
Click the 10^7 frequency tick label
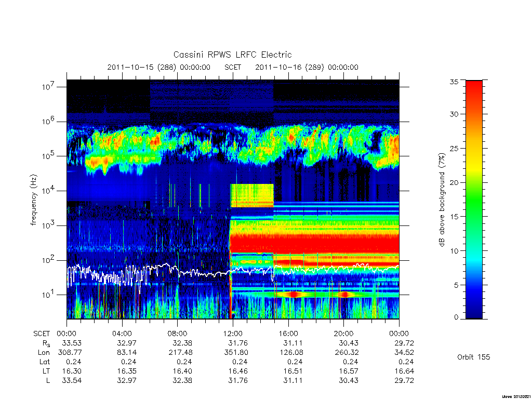(49, 87)
